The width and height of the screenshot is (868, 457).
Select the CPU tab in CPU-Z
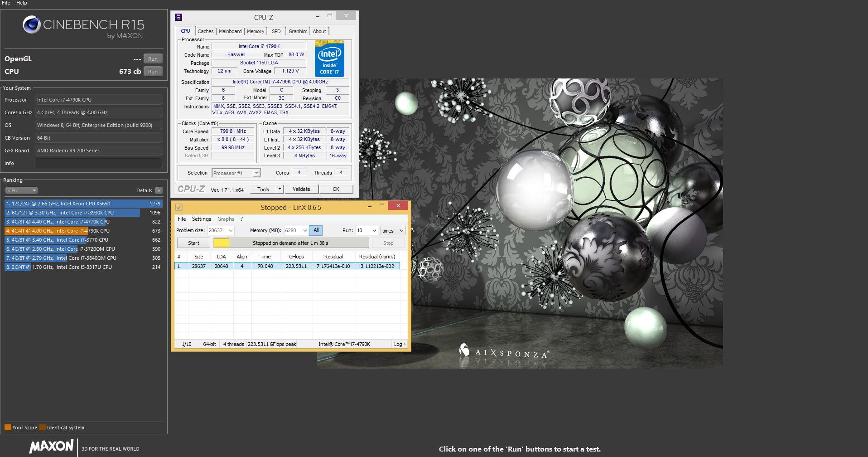186,31
